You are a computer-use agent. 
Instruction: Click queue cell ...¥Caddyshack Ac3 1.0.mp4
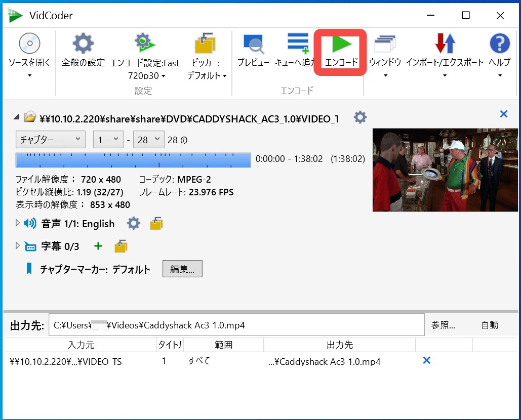click(x=324, y=361)
